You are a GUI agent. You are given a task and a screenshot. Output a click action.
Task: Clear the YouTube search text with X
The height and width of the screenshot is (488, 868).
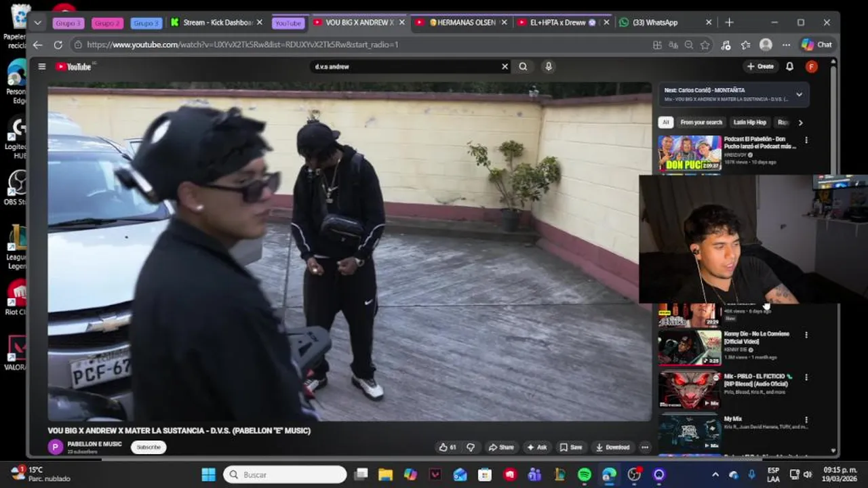(x=505, y=66)
